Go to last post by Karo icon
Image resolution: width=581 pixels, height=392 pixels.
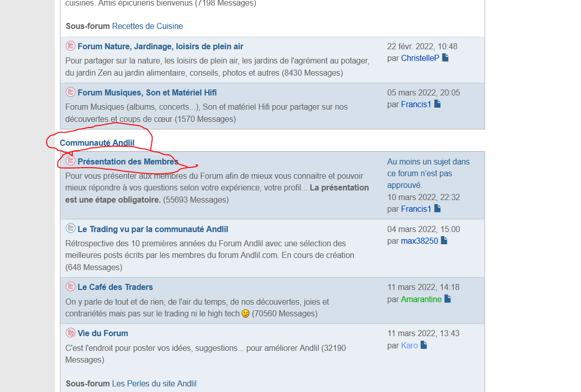(424, 345)
